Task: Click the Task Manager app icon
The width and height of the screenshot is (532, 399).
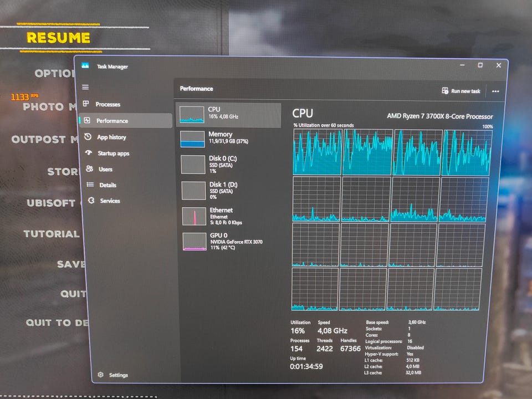Action: 85,65
